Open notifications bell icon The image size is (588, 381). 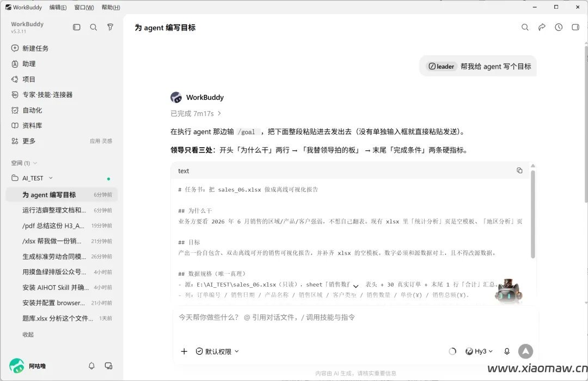[x=91, y=366]
